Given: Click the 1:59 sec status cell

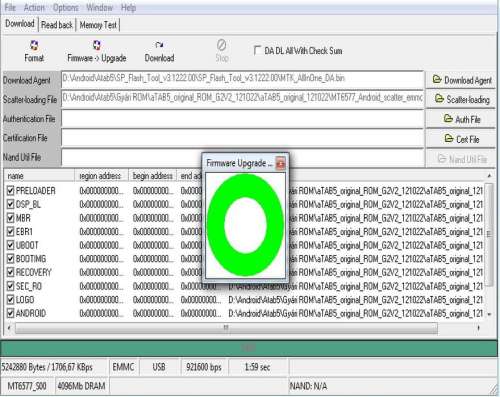Looking at the screenshot, I should (x=257, y=367).
